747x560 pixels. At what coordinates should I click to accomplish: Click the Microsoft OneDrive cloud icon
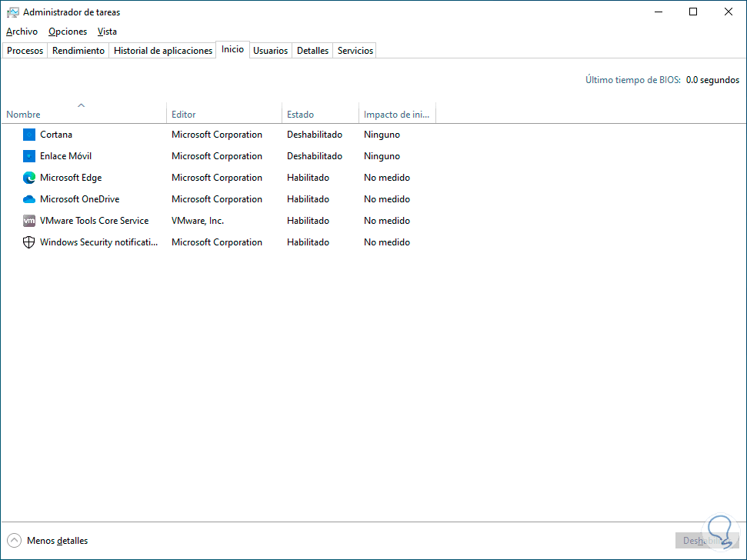[29, 199]
